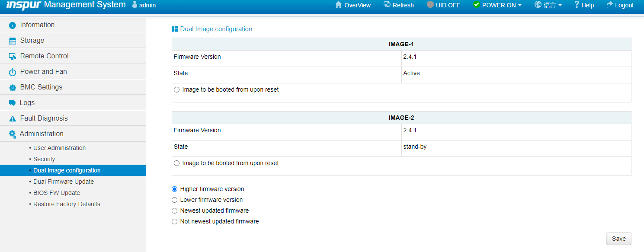This screenshot has height=252, width=644.
Task: Click the Remote Control monitor icon
Action: click(13, 57)
